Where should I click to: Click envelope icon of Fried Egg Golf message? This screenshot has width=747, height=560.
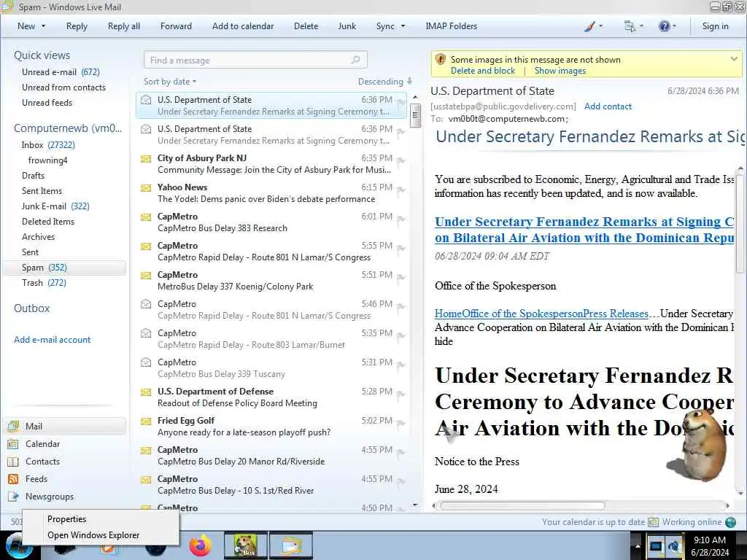tap(146, 421)
